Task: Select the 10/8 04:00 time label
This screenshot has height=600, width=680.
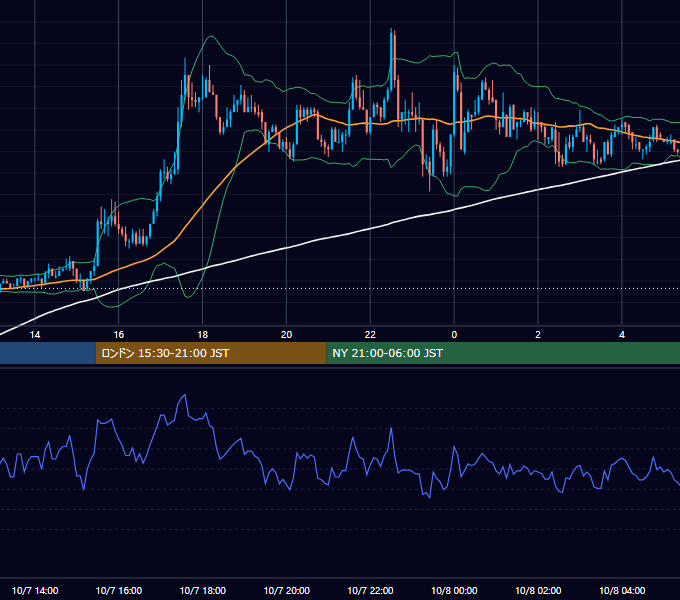Action: tap(622, 590)
